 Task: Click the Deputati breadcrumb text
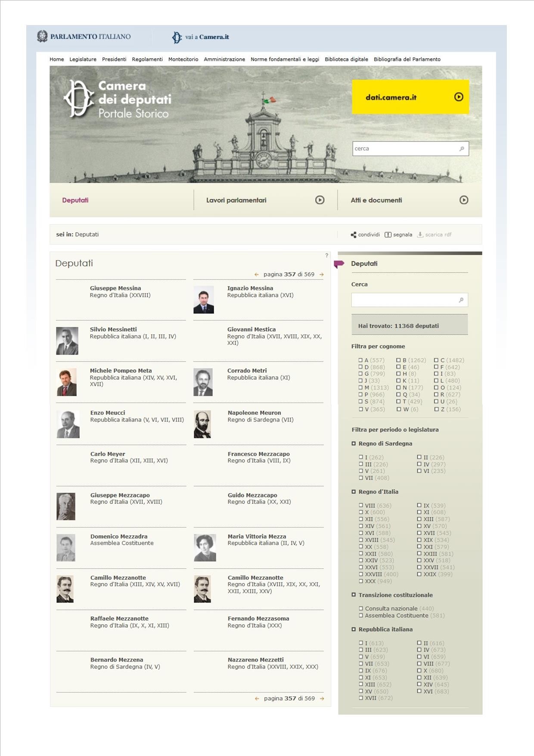point(87,234)
